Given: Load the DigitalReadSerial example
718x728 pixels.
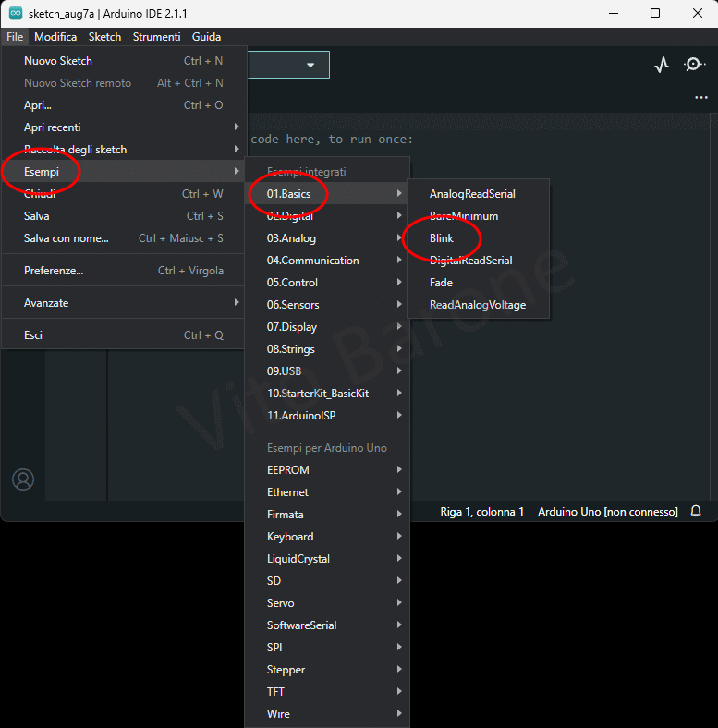Looking at the screenshot, I should point(479,261).
